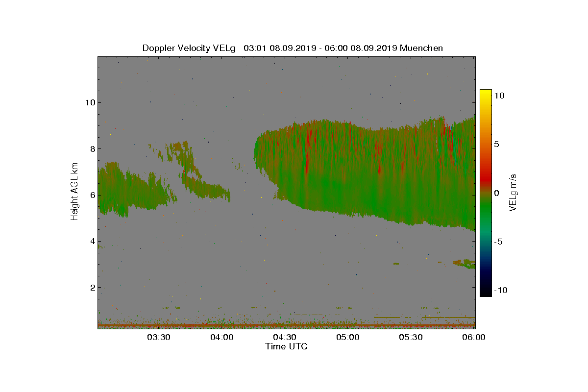Click the 03:30 time tick label

[159, 338]
